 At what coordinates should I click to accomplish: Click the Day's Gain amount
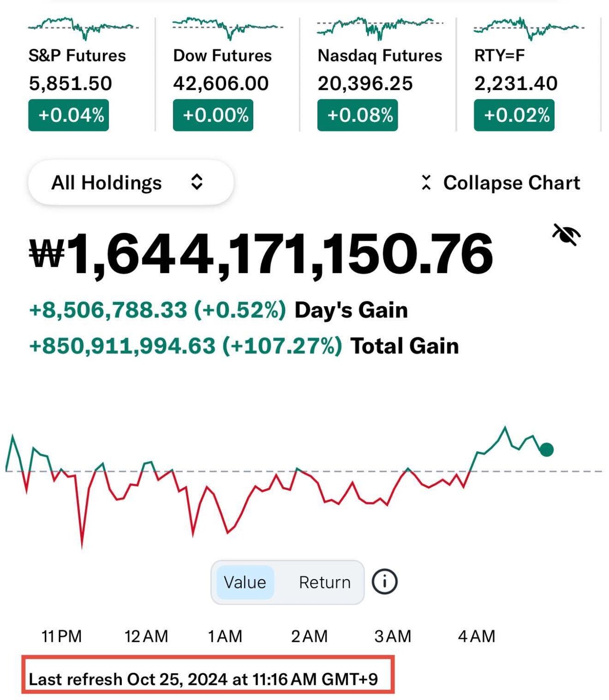click(157, 310)
